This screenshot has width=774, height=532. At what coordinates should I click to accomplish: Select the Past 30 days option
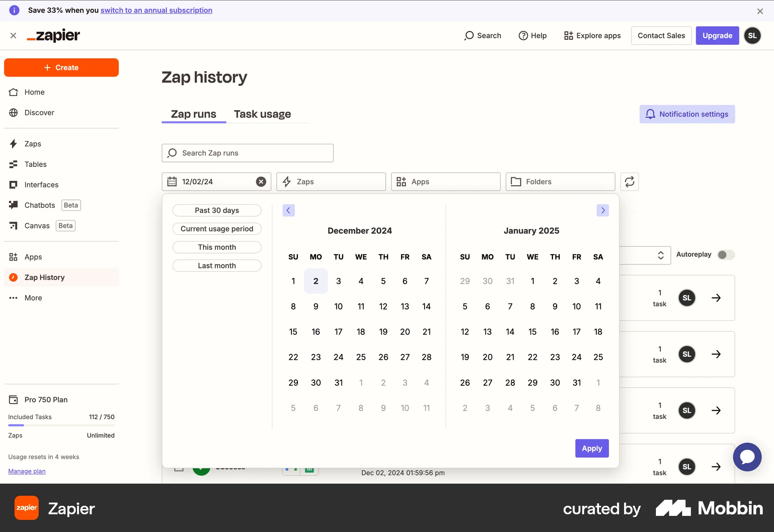coord(216,210)
